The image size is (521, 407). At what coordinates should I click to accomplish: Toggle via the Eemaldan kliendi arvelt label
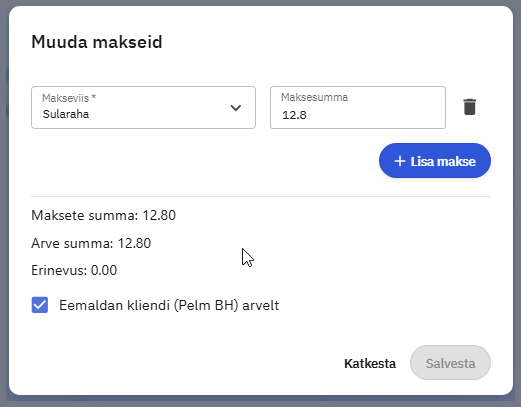pos(169,305)
